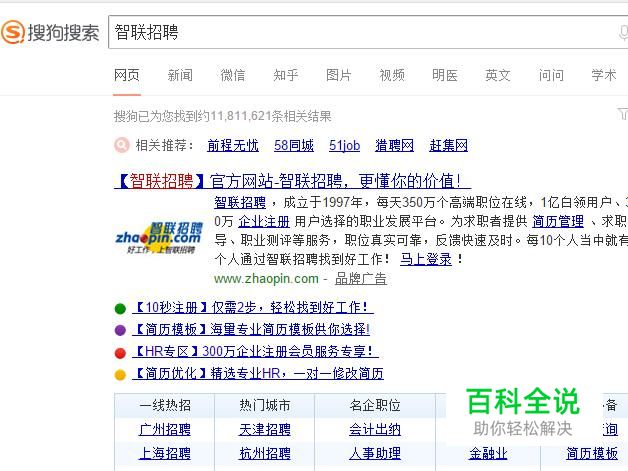This screenshot has height=471, width=628.
Task: Click the 企业注册 link
Action: (264, 221)
